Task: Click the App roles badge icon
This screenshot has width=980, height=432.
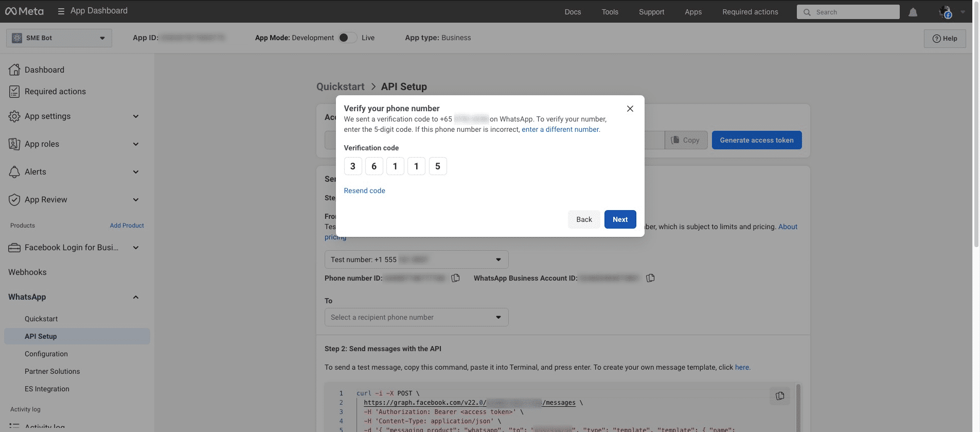Action: click(14, 144)
